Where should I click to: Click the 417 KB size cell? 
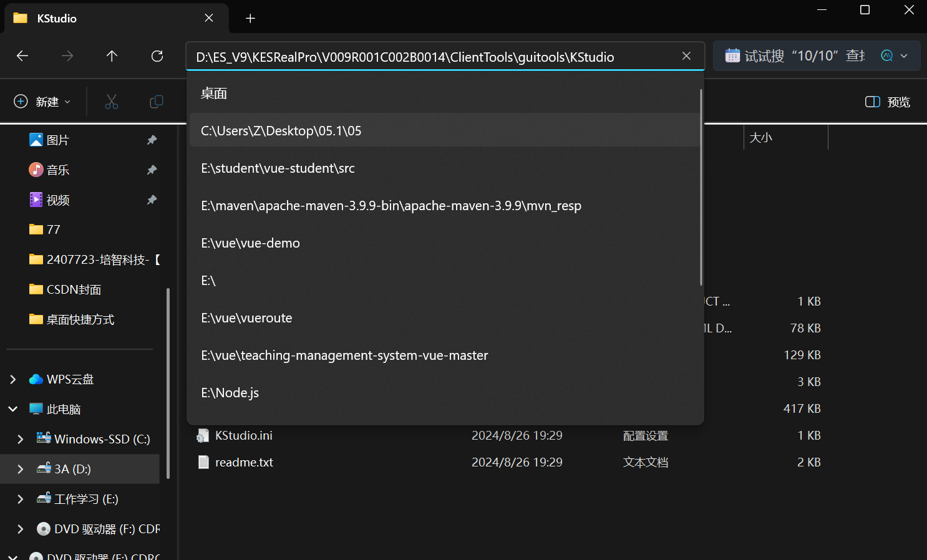coord(802,408)
